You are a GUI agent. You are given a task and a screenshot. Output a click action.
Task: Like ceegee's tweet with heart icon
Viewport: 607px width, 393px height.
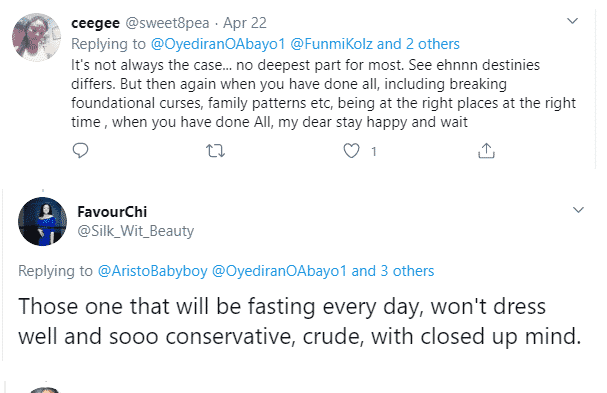click(352, 151)
